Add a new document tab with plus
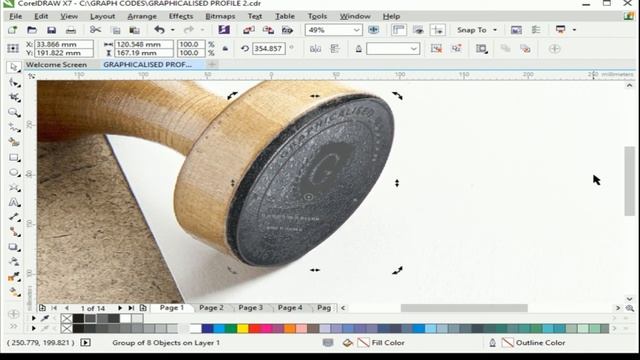 (x=212, y=64)
